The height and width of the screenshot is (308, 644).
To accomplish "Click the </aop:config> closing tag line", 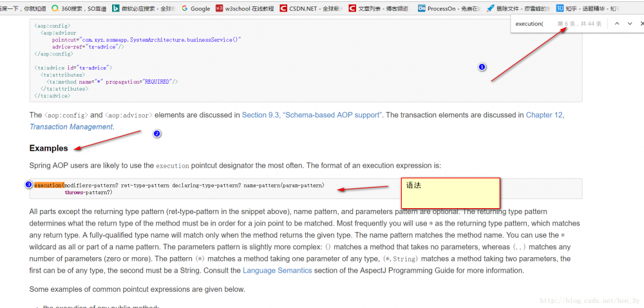I will click(x=54, y=53).
